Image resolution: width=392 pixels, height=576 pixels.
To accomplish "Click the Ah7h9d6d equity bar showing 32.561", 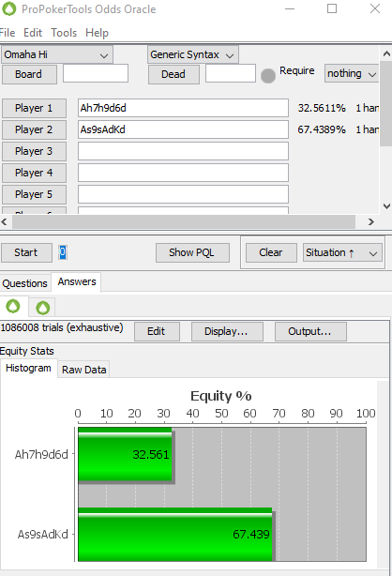I will pyautogui.click(x=125, y=454).
